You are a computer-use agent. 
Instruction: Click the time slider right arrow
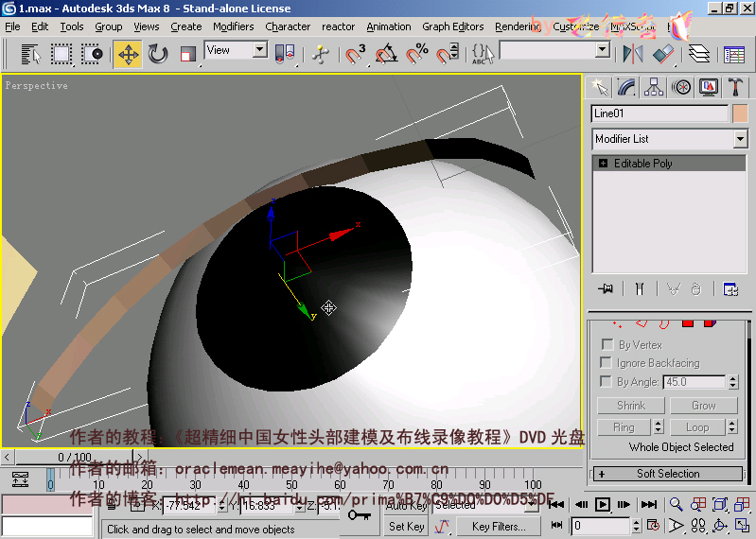(140, 457)
